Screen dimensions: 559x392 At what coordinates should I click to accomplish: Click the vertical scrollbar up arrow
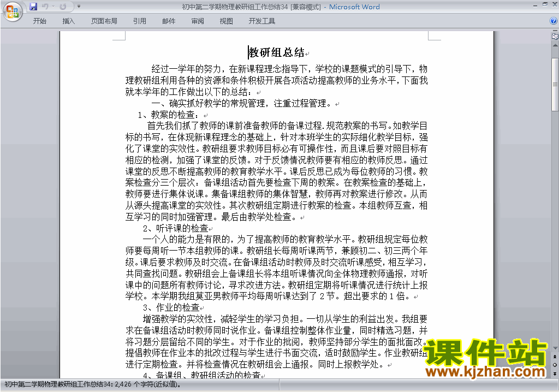[x=555, y=46]
